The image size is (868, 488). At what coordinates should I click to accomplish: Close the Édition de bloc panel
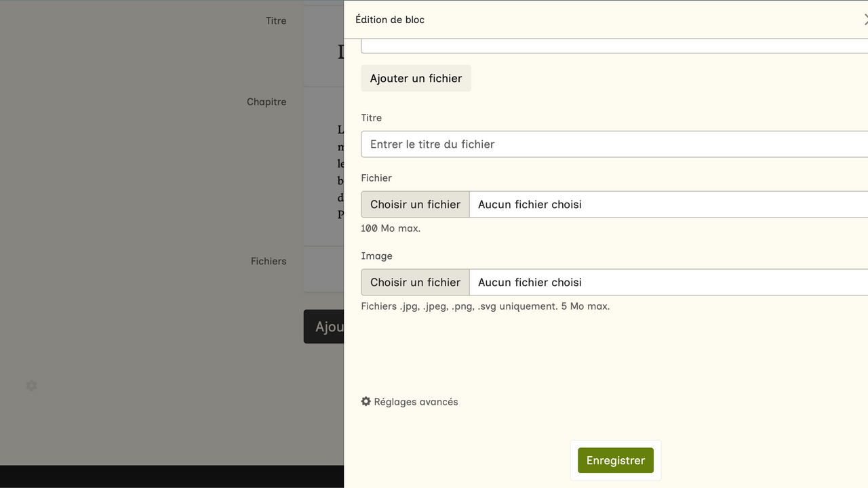click(x=865, y=20)
